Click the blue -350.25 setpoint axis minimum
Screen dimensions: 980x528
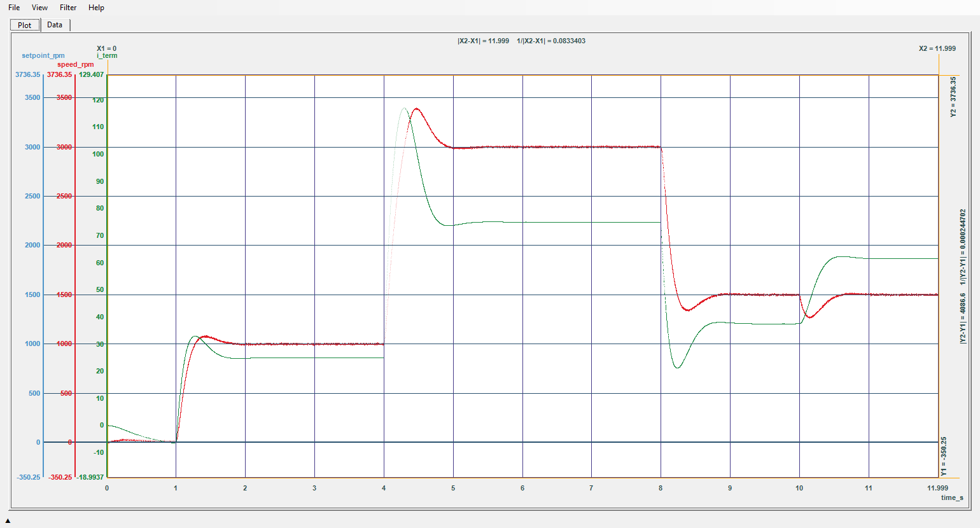pos(28,477)
